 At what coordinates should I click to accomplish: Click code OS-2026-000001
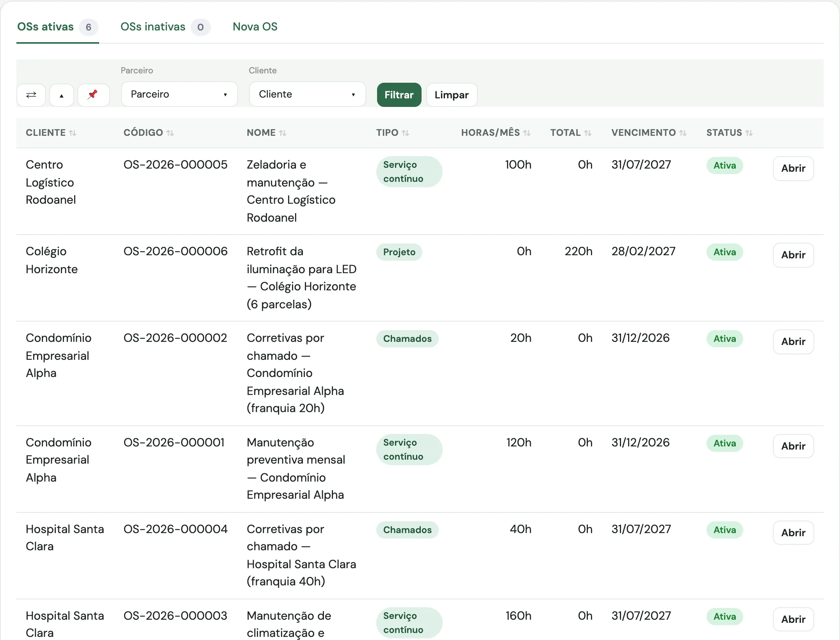tap(174, 443)
